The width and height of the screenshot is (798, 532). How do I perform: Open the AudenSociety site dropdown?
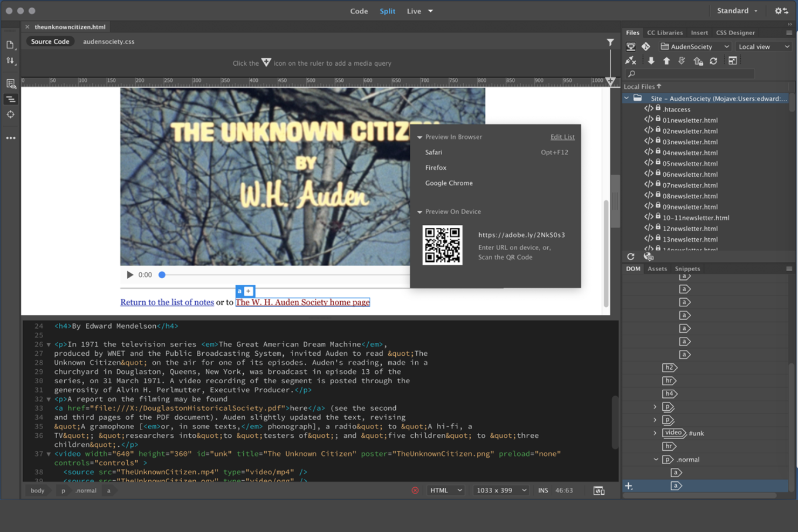(x=695, y=46)
